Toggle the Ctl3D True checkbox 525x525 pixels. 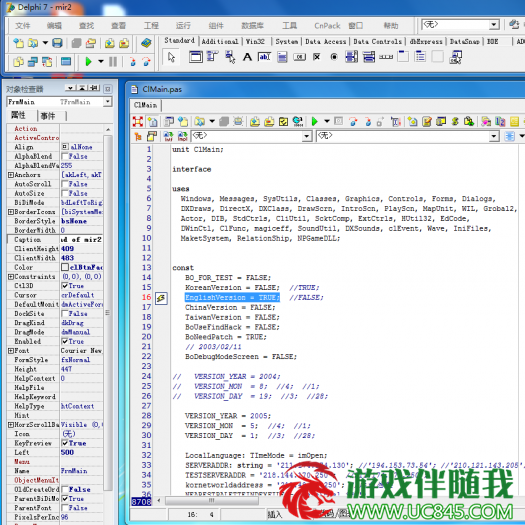click(65, 286)
